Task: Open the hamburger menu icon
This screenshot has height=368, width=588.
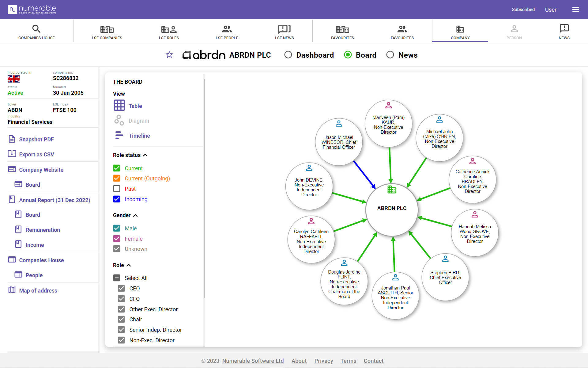Action: (x=576, y=10)
